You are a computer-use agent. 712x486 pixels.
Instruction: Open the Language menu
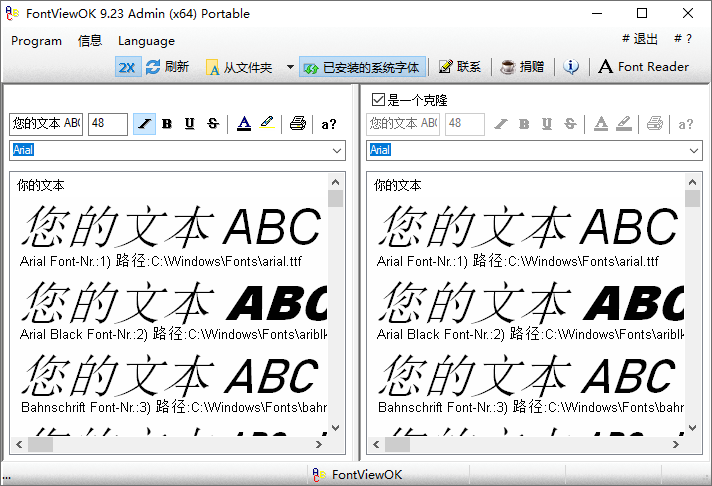tap(146, 41)
